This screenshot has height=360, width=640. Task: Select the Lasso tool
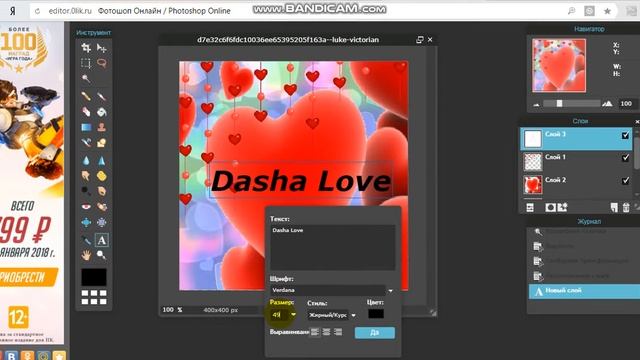pos(102,63)
